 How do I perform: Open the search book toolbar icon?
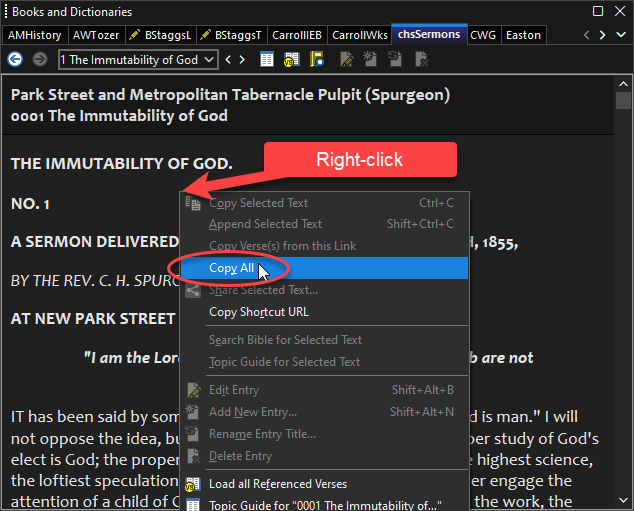(316, 59)
